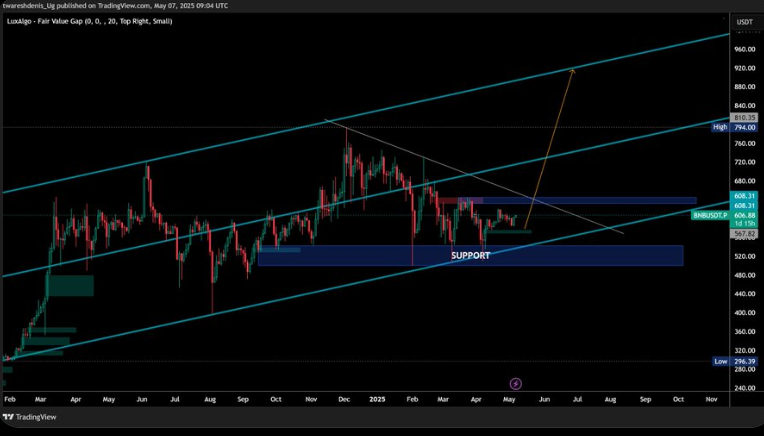Screen dimensions: 764x436
Task: Click the 440.00 price scale value
Action: pyautogui.click(x=745, y=294)
